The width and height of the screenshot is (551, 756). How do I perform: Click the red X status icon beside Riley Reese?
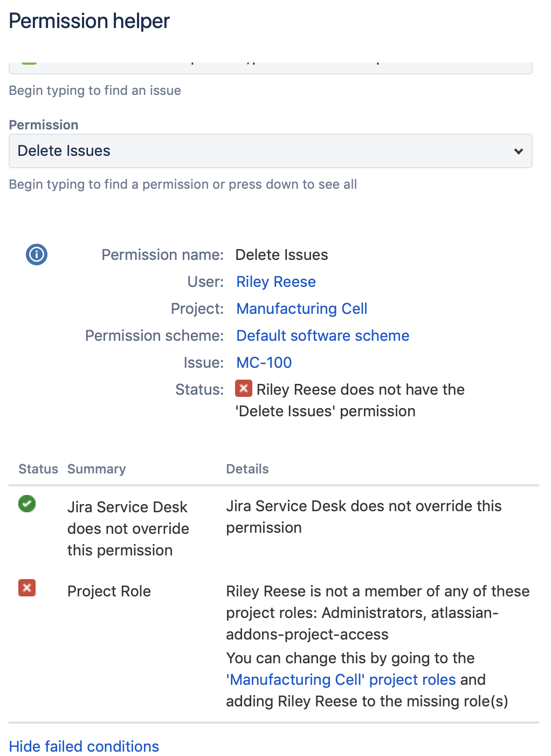244,388
